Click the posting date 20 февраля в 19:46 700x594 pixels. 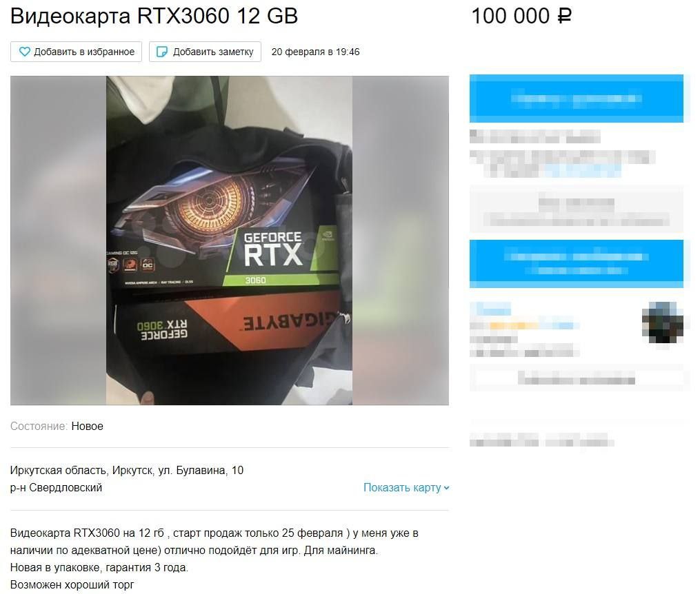click(316, 52)
